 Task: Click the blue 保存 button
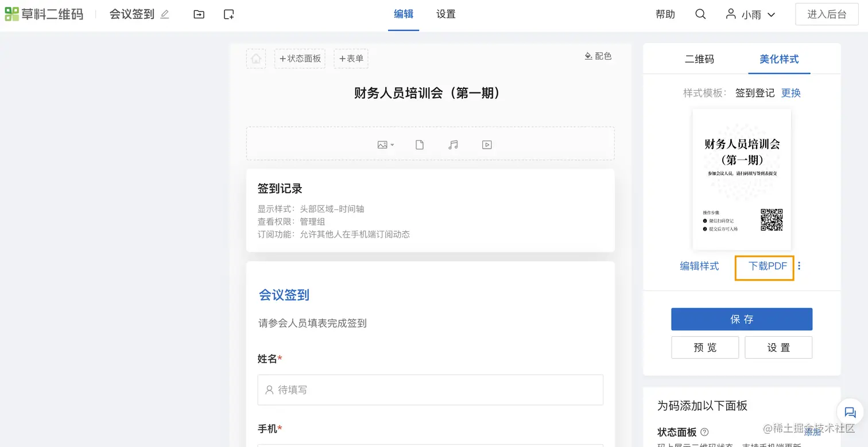tap(742, 319)
